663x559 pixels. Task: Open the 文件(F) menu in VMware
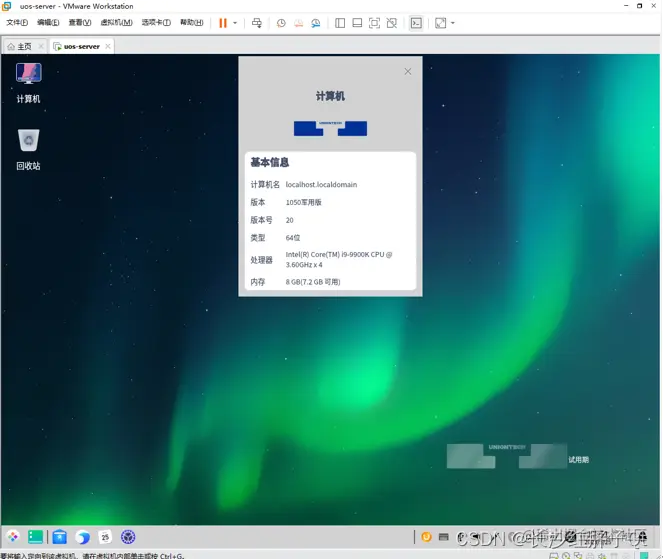(17, 22)
